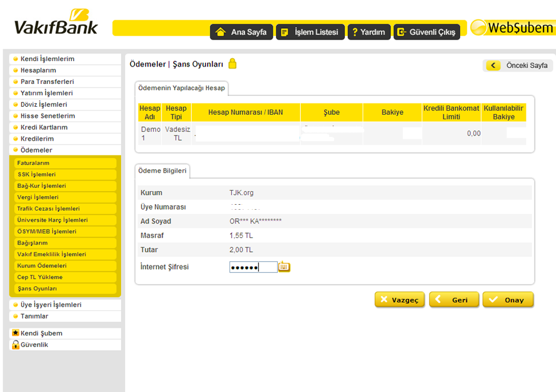Select the Ödeme Bilgileri tab
Image resolution: width=556 pixels, height=392 pixels.
coord(162,171)
